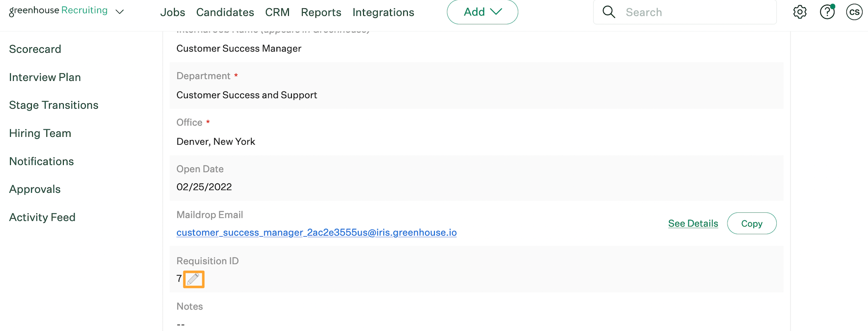Click the pencil icon beside Requisition ID
The height and width of the screenshot is (331, 868).
tap(194, 279)
